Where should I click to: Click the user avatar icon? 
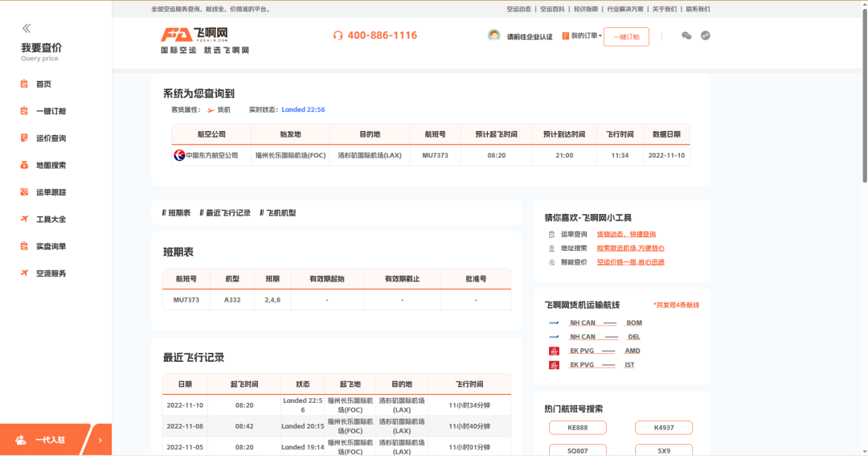click(493, 35)
